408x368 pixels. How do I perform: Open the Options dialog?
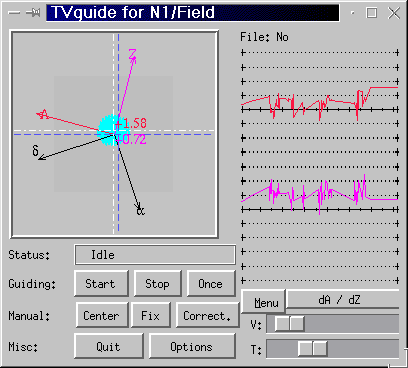tap(192, 347)
